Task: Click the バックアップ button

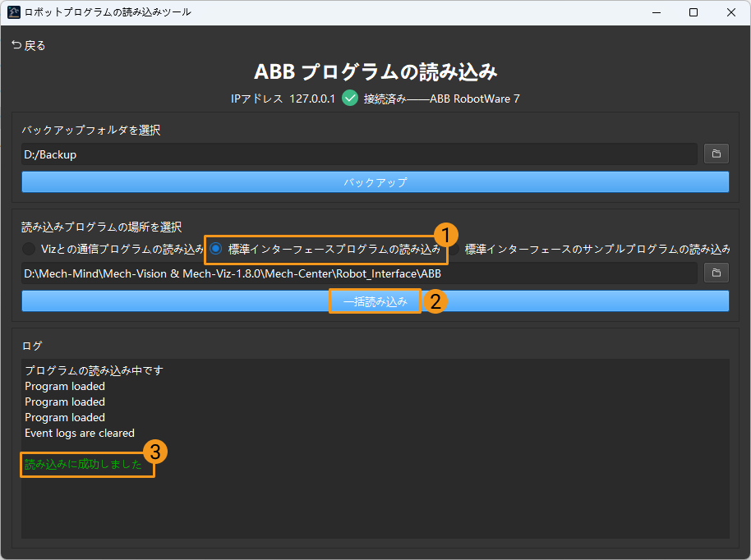Action: 375,182
